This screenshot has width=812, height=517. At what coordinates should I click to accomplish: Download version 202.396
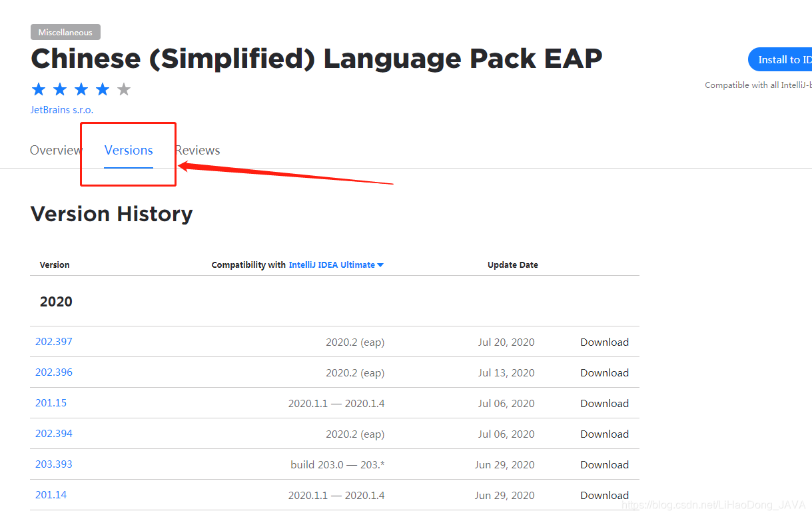[x=604, y=373]
